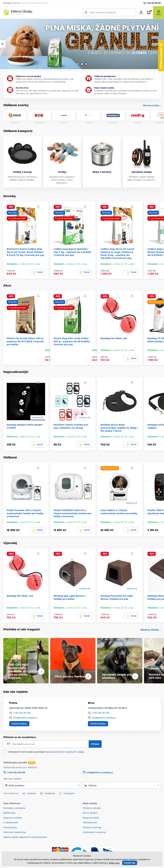Click the Elektro Obojky paw logo
Screen dimensions: 164x868
[6, 13]
